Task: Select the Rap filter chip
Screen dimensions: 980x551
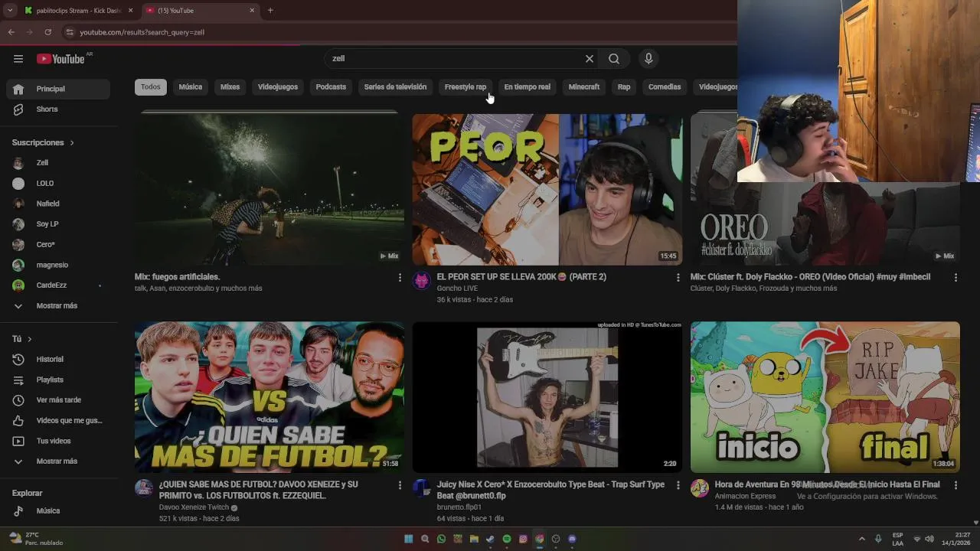Action: (x=624, y=87)
